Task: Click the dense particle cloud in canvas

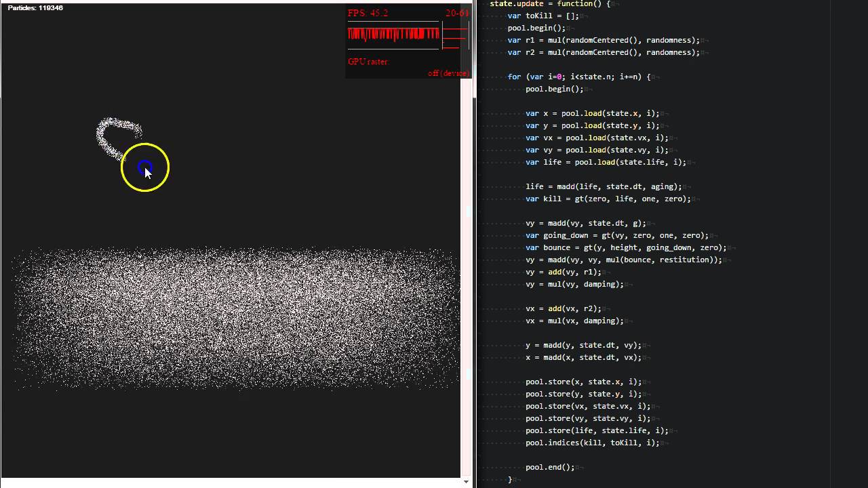Action: tap(235, 319)
